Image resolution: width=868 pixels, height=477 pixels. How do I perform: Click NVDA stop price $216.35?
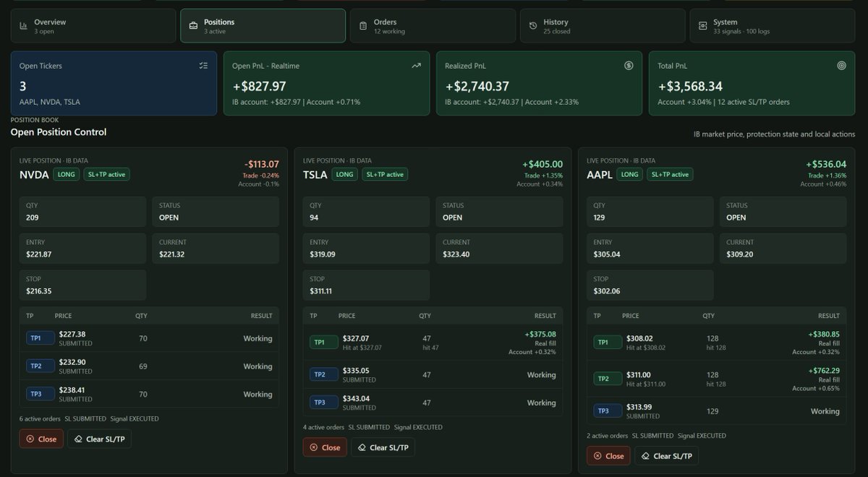tap(39, 291)
